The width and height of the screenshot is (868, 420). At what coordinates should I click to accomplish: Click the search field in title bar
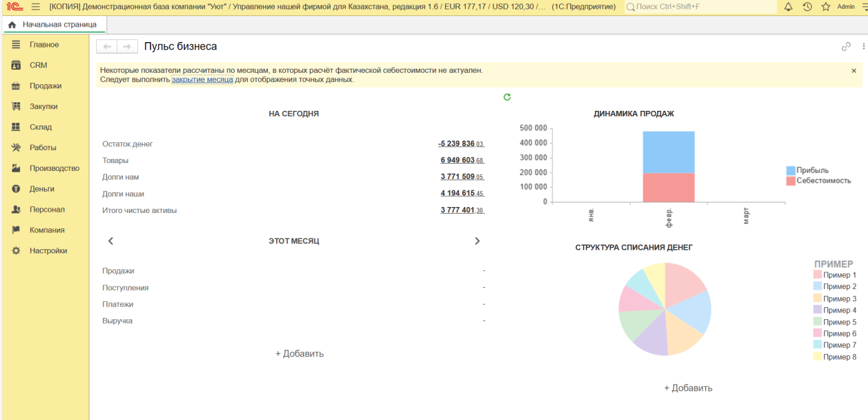coord(701,7)
